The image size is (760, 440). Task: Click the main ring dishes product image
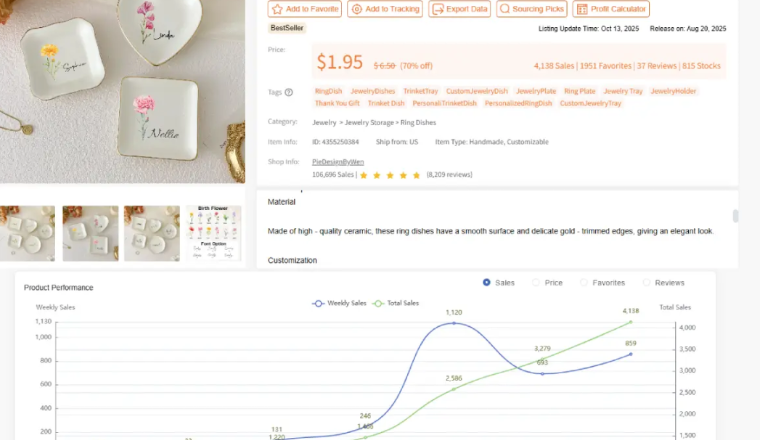(122, 92)
